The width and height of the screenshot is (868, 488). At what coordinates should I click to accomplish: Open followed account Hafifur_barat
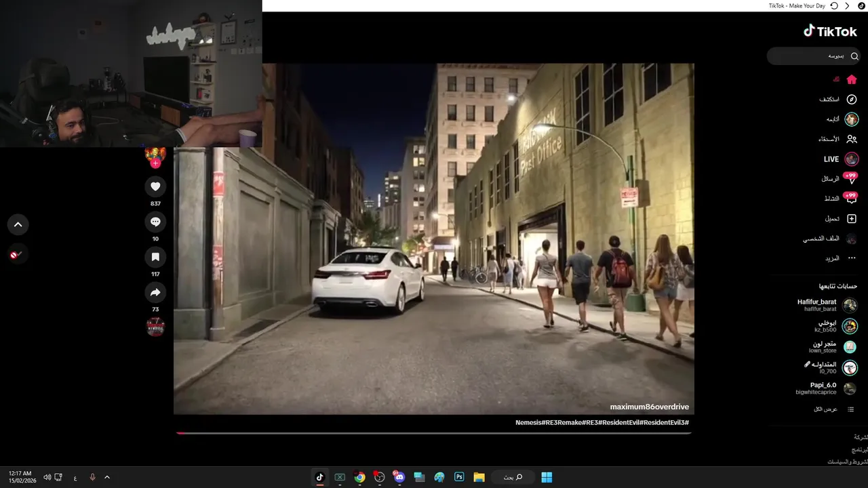tap(827, 305)
